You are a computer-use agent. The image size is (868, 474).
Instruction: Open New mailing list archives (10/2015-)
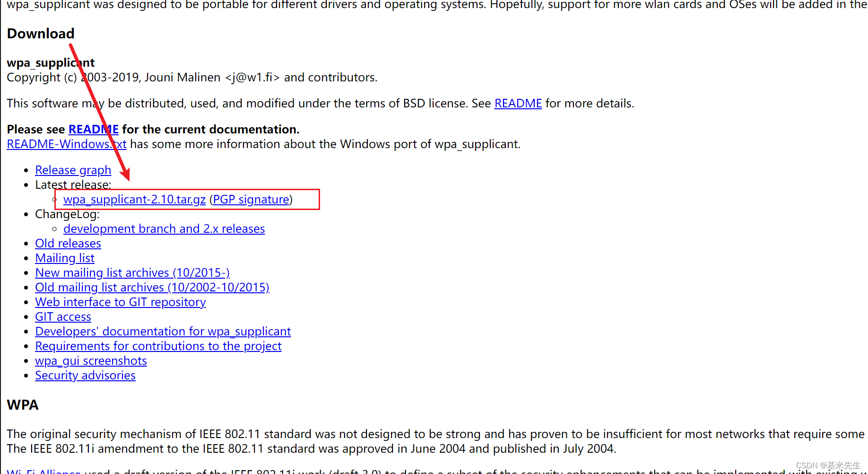coord(132,272)
